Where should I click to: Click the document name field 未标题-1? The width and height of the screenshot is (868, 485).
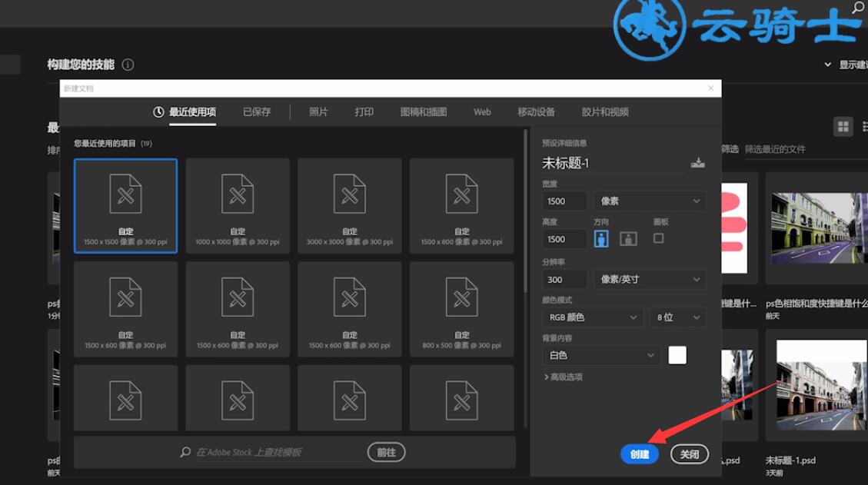(614, 163)
